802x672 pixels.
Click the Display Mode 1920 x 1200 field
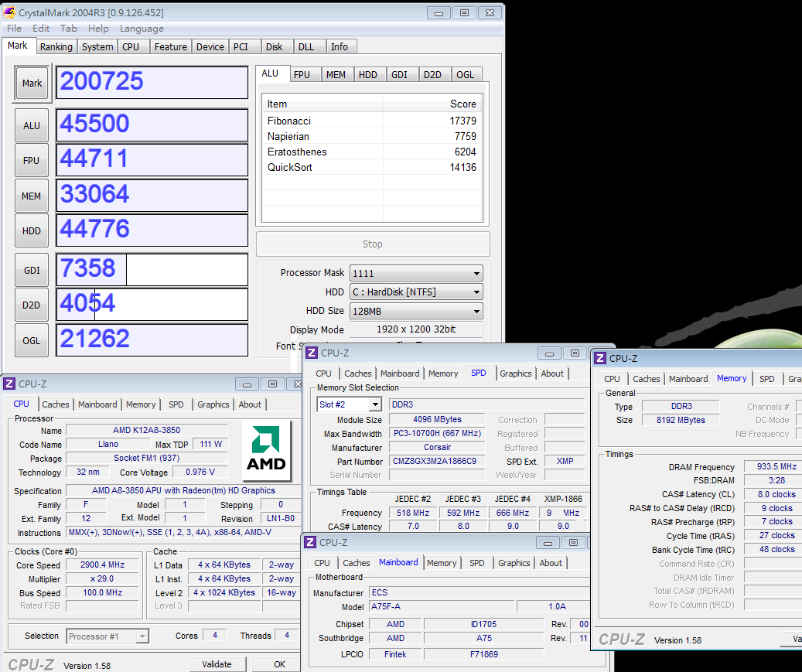(416, 329)
